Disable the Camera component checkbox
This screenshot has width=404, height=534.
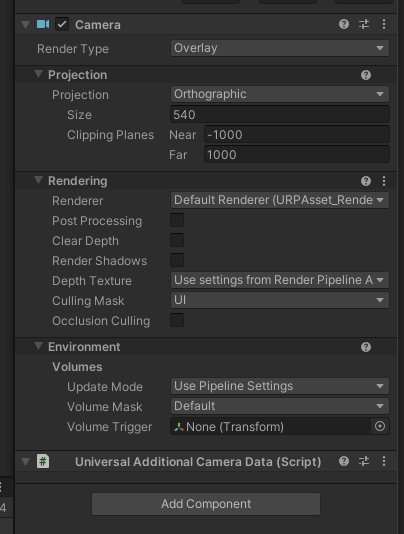[x=62, y=25]
